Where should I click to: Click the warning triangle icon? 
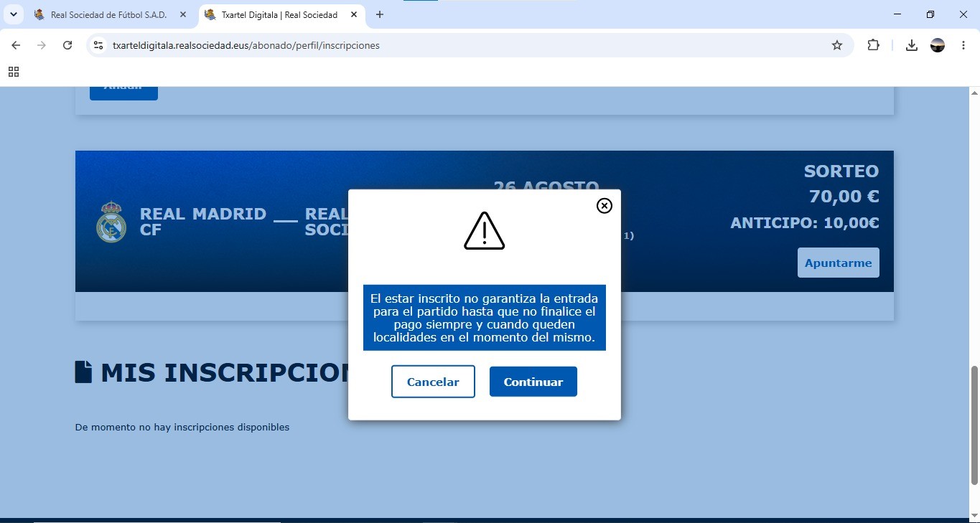point(485,230)
